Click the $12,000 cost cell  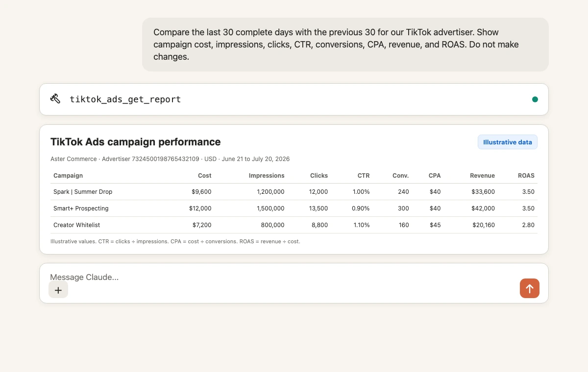200,209
